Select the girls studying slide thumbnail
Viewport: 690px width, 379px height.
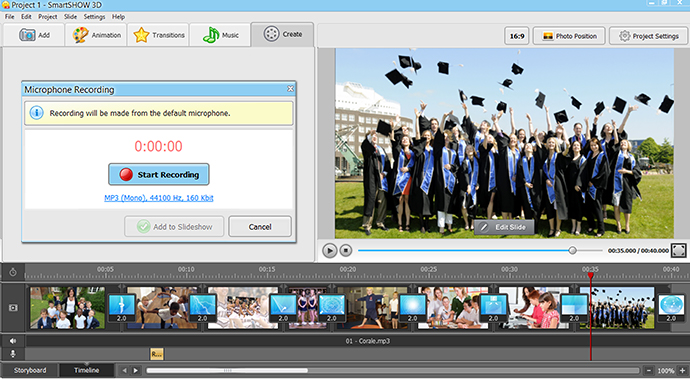coord(534,308)
